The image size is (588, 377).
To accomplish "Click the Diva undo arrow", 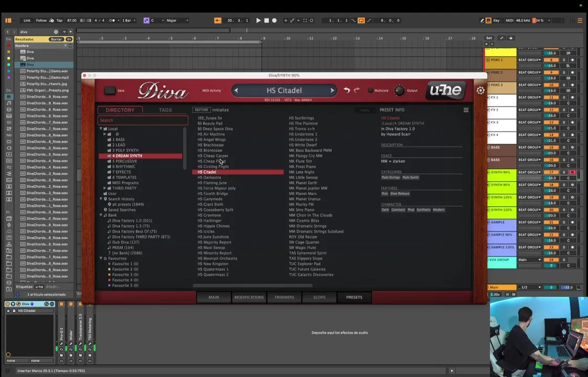I will [x=347, y=90].
